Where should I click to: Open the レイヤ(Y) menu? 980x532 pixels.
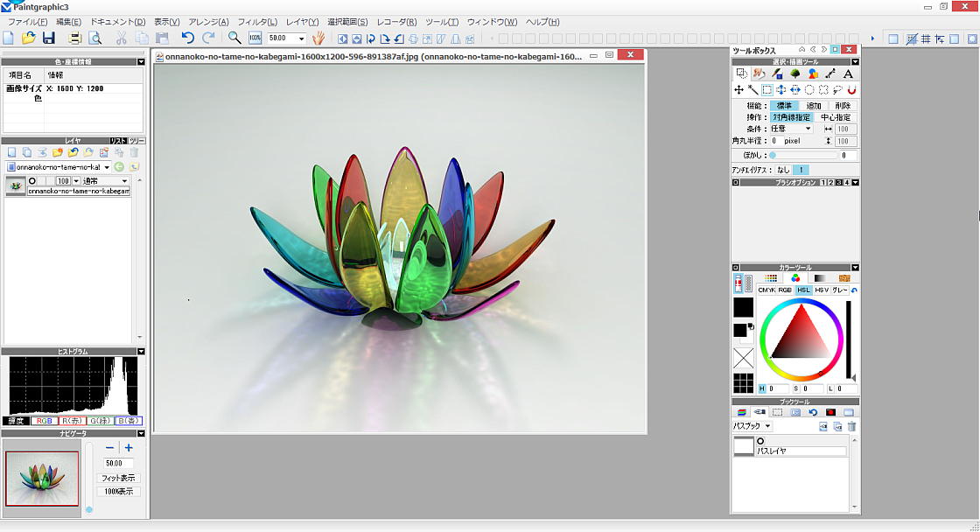click(x=303, y=22)
